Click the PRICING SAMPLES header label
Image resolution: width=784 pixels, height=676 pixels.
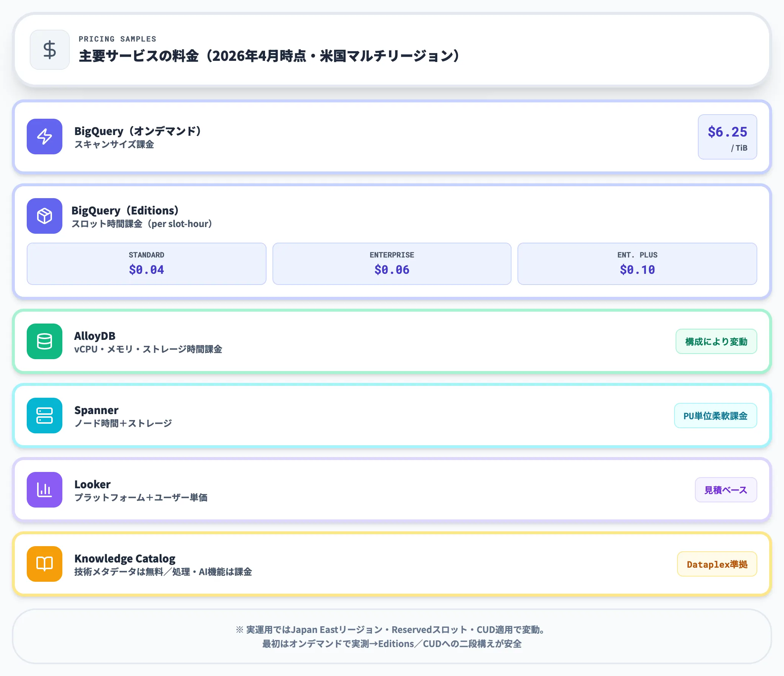[118, 38]
